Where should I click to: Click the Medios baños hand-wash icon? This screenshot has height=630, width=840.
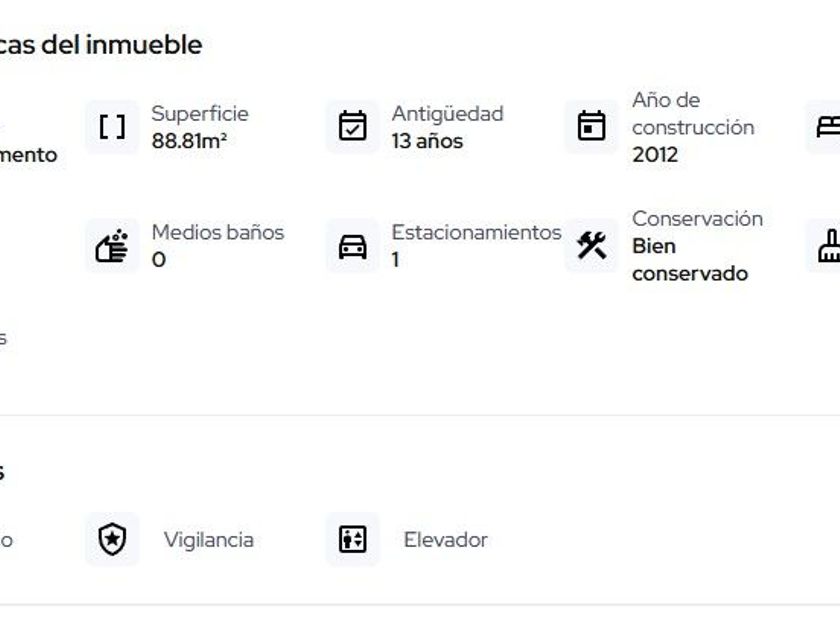(x=112, y=246)
